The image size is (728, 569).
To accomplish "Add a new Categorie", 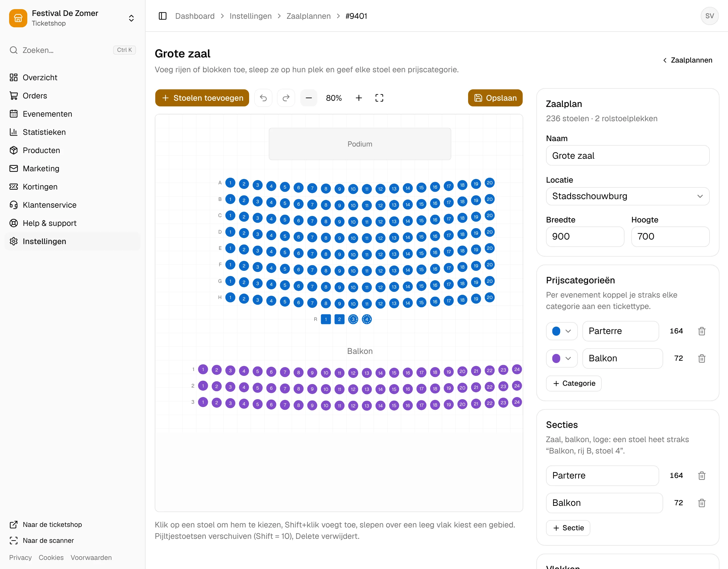I will [x=574, y=383].
